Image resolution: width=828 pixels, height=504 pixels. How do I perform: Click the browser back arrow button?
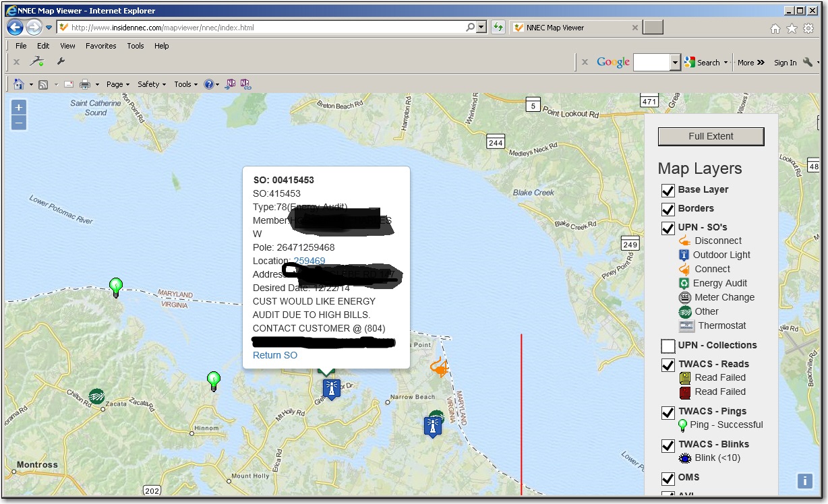pos(15,28)
